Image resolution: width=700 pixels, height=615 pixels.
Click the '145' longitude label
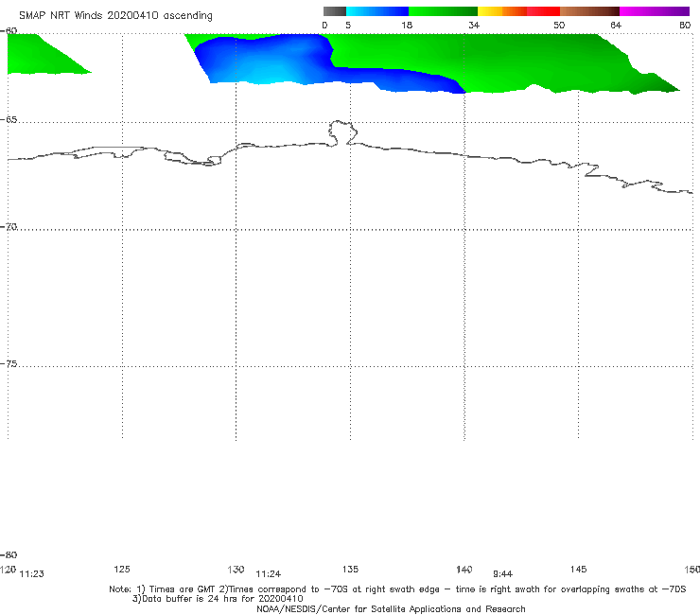[579, 569]
